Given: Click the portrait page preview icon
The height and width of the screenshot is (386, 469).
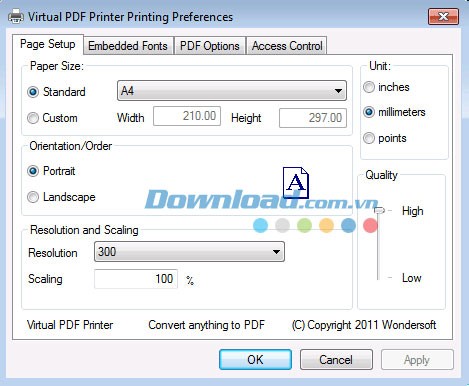Looking at the screenshot, I should (296, 183).
